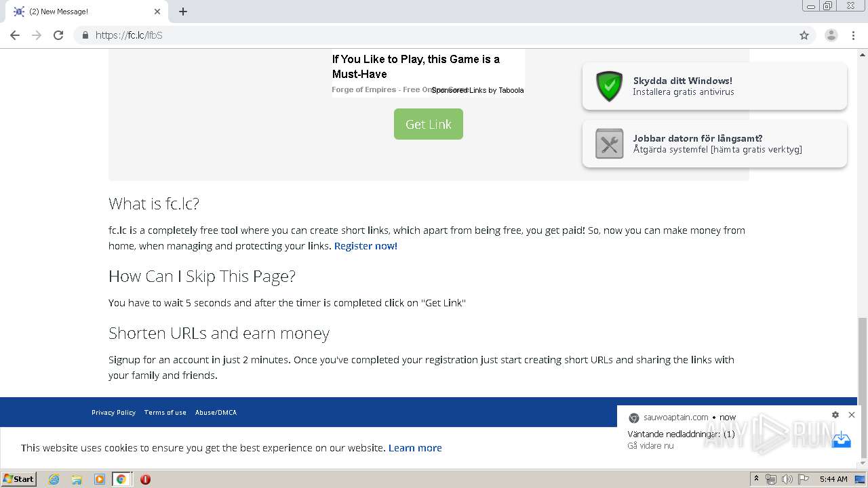This screenshot has height=488, width=868.
Task: Select the "(2) New Message!" tab
Action: (x=81, y=12)
